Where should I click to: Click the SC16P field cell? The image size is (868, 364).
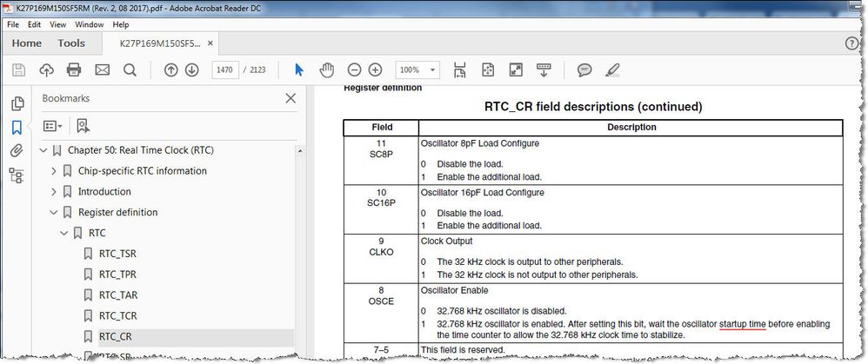coord(381,209)
